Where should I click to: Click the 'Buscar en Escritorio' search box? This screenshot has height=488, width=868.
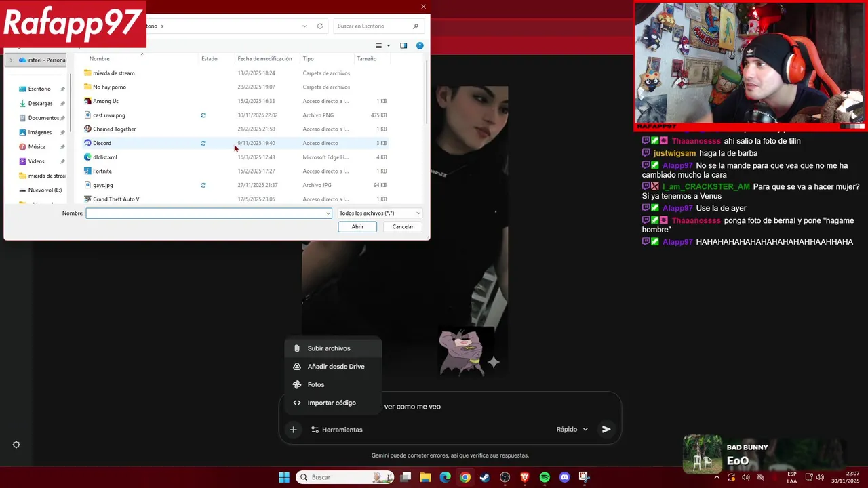point(378,26)
